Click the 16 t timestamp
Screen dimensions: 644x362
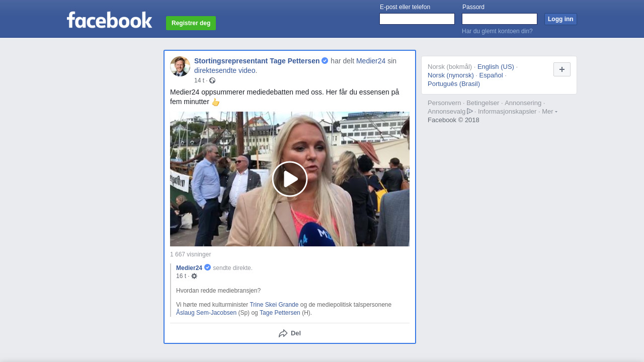181,276
